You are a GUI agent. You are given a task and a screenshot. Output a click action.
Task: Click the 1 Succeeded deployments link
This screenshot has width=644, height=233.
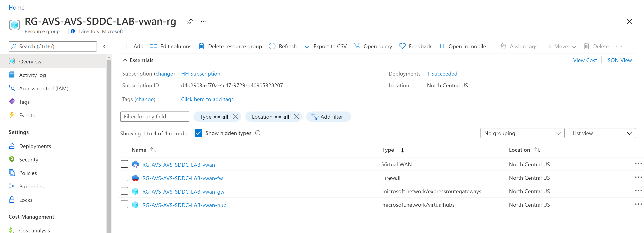[441, 73]
